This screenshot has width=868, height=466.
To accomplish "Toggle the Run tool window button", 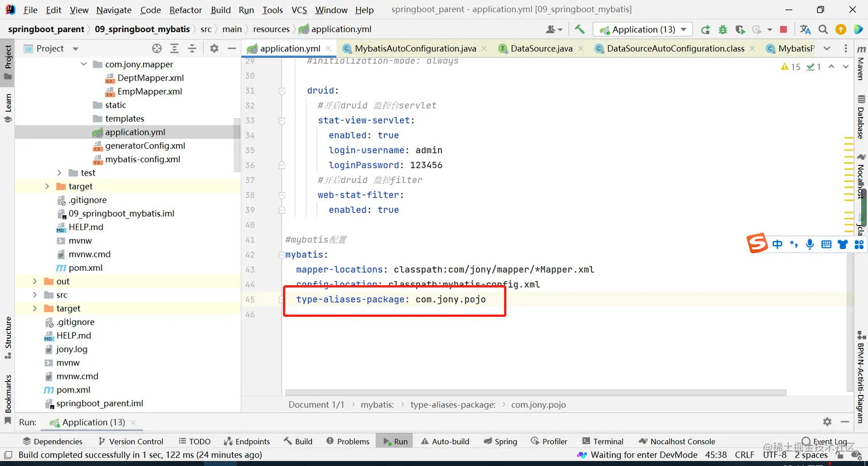I will point(393,441).
